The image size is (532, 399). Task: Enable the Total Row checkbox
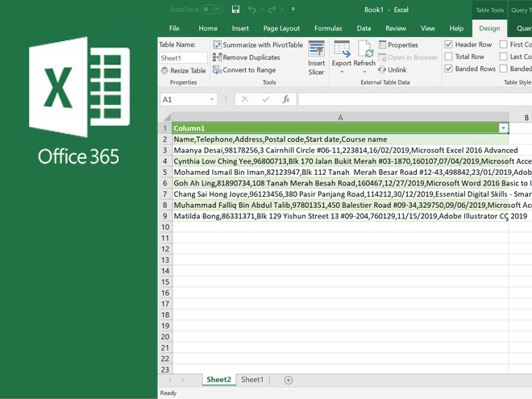pyautogui.click(x=449, y=57)
